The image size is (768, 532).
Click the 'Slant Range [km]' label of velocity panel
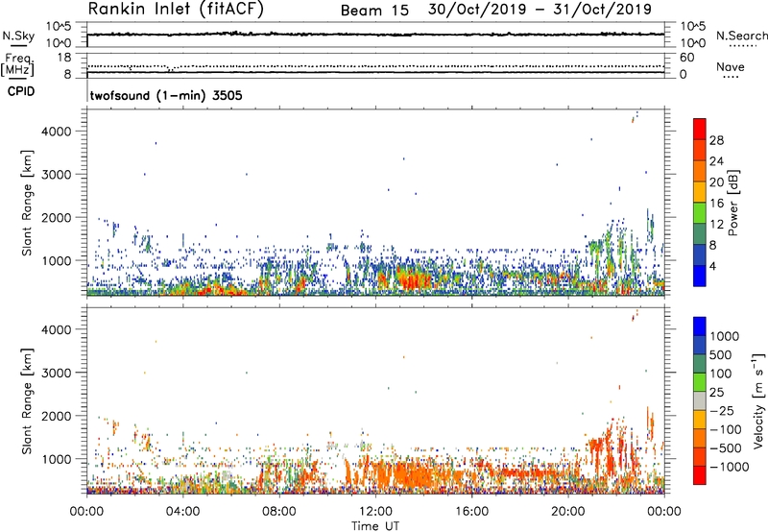click(27, 400)
